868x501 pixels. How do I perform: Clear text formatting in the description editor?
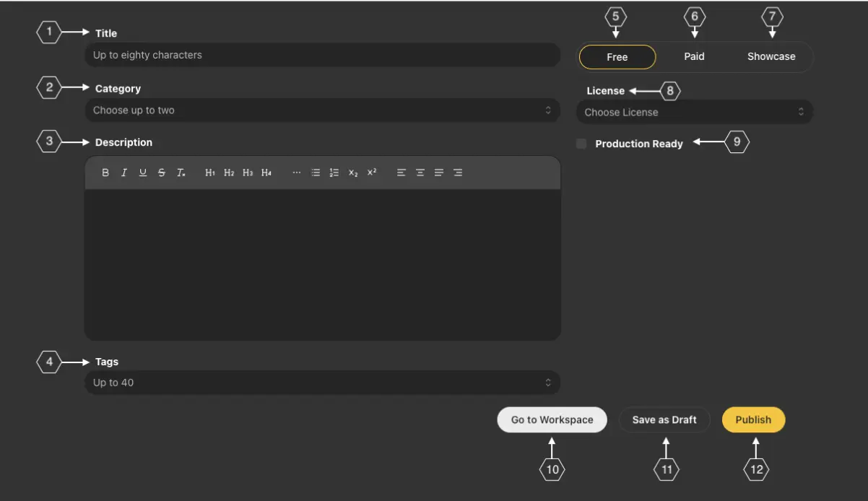[x=181, y=173]
